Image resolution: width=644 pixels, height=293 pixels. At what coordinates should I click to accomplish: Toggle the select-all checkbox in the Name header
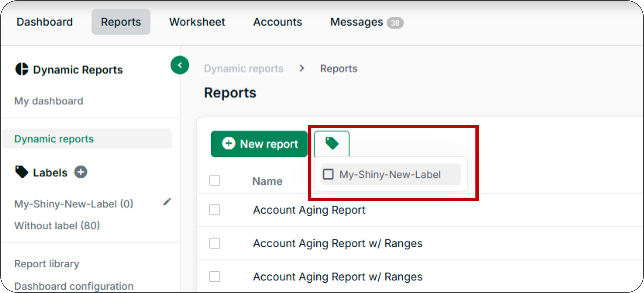coord(215,180)
